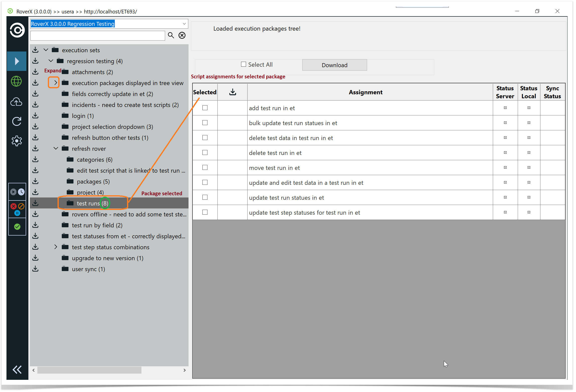Click the search magnifier icon
Viewport: 576px width, 392px height.
pyautogui.click(x=171, y=35)
